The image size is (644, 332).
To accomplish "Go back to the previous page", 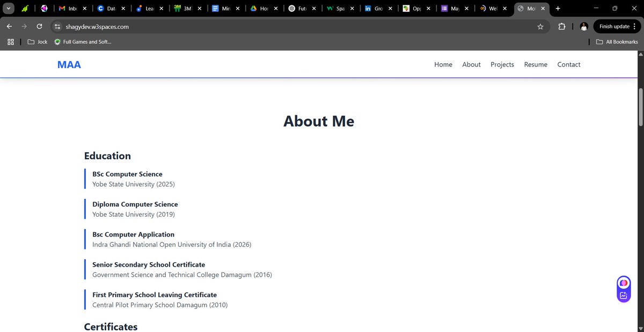I will click(x=9, y=26).
